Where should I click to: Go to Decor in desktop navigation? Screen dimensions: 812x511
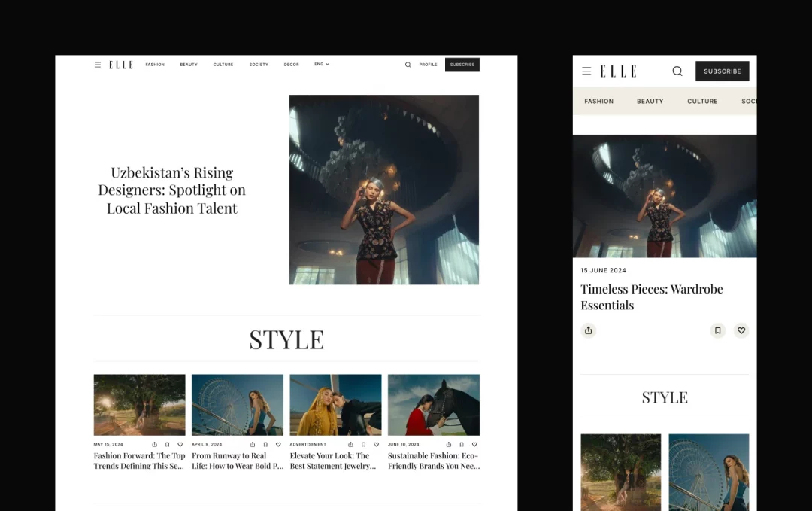[291, 65]
